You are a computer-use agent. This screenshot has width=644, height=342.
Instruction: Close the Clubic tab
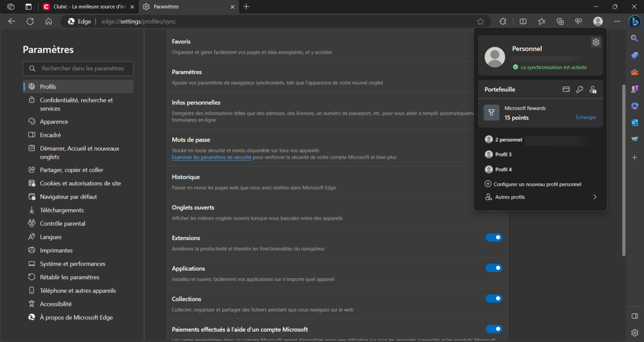click(131, 6)
